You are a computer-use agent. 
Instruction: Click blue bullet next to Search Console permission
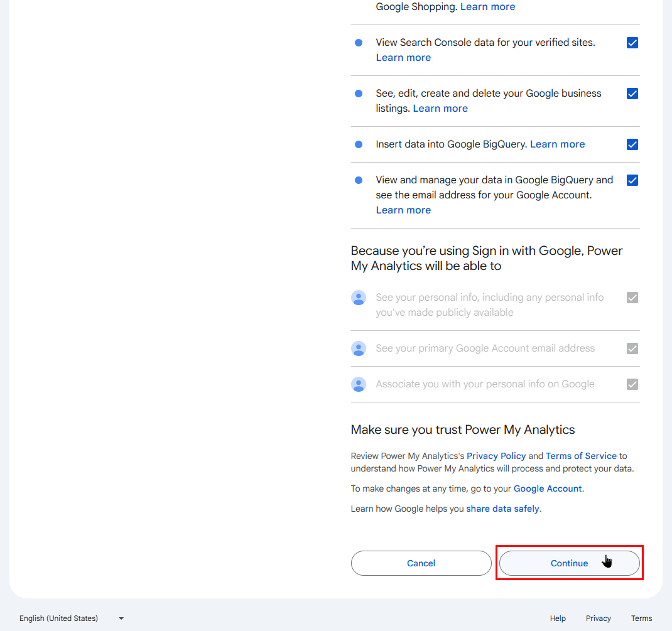359,43
